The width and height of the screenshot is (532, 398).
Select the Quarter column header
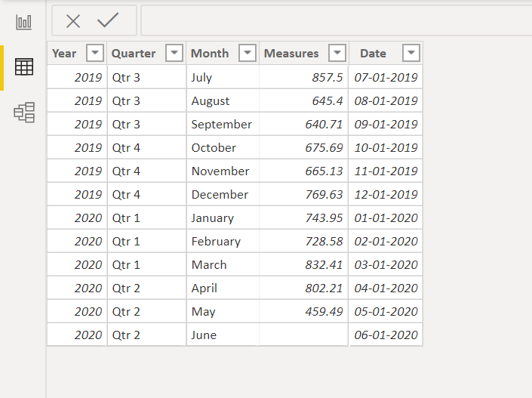pyautogui.click(x=146, y=53)
